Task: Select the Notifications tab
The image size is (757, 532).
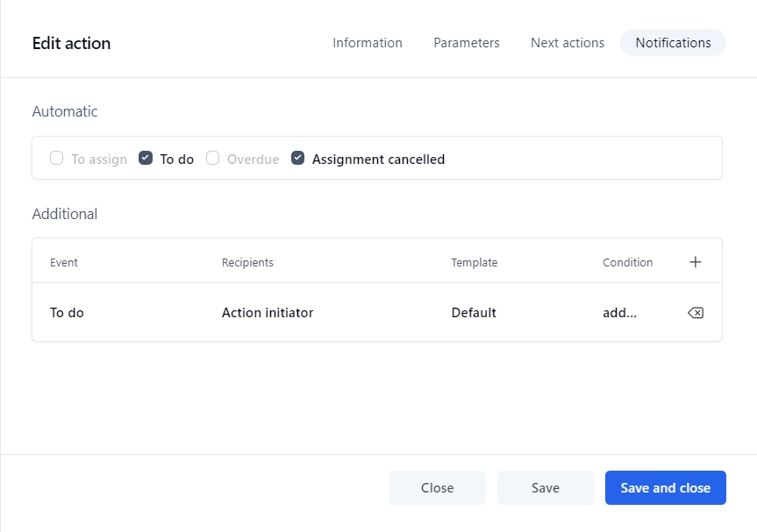Action: click(x=673, y=43)
